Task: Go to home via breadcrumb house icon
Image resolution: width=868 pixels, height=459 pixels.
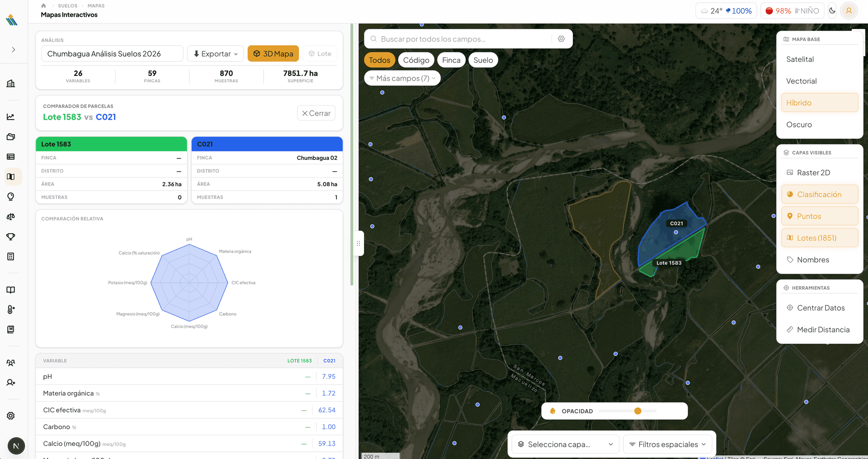Action: [43, 6]
